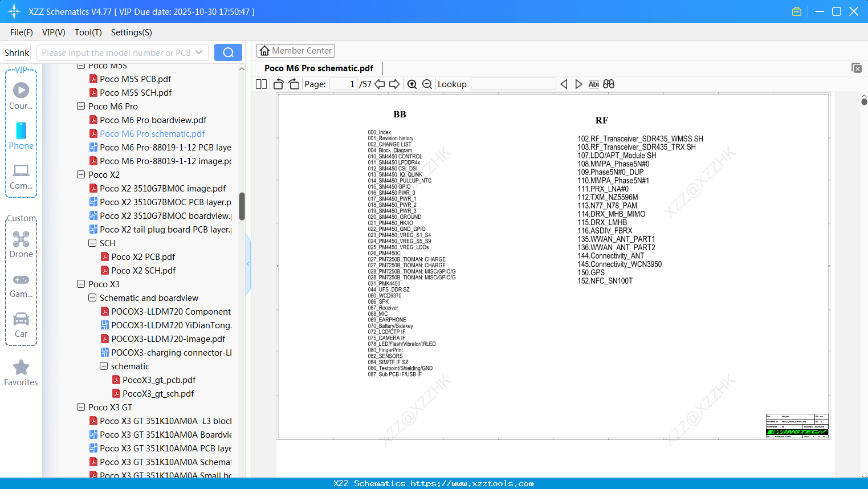Open the File menu
The height and width of the screenshot is (489, 868).
click(22, 32)
